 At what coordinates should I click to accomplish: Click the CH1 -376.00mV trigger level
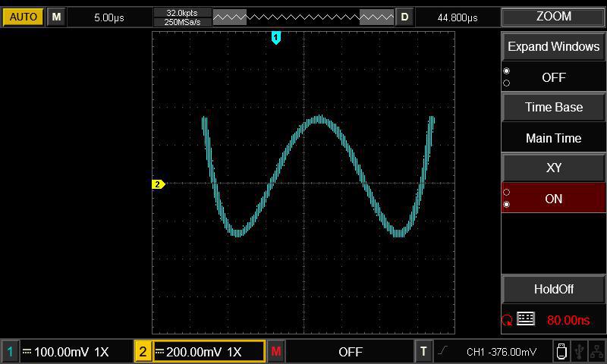[x=502, y=352]
